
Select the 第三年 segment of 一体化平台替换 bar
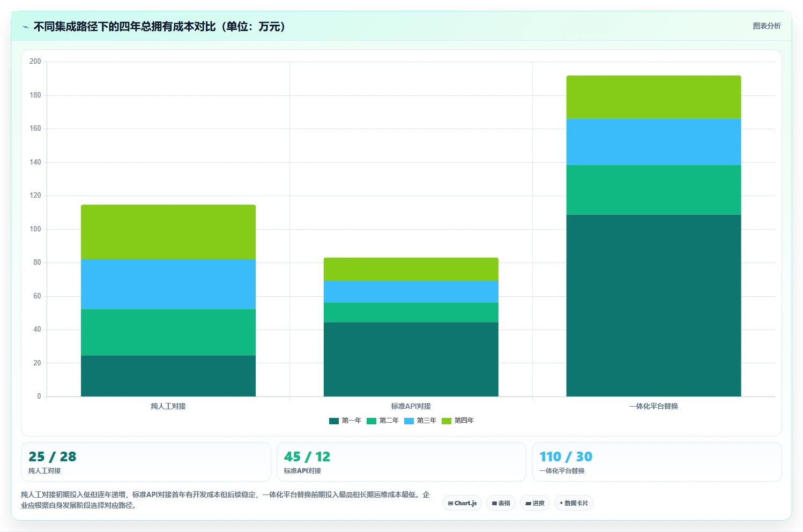tap(653, 141)
